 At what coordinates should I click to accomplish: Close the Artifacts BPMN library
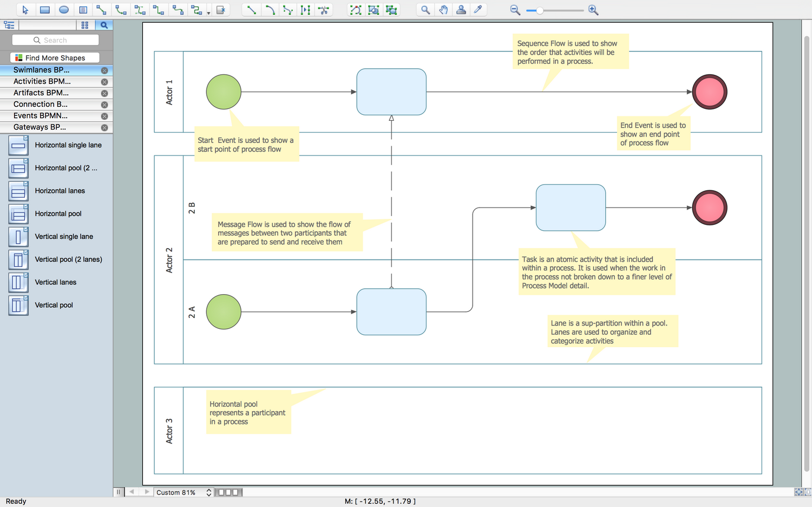(104, 93)
